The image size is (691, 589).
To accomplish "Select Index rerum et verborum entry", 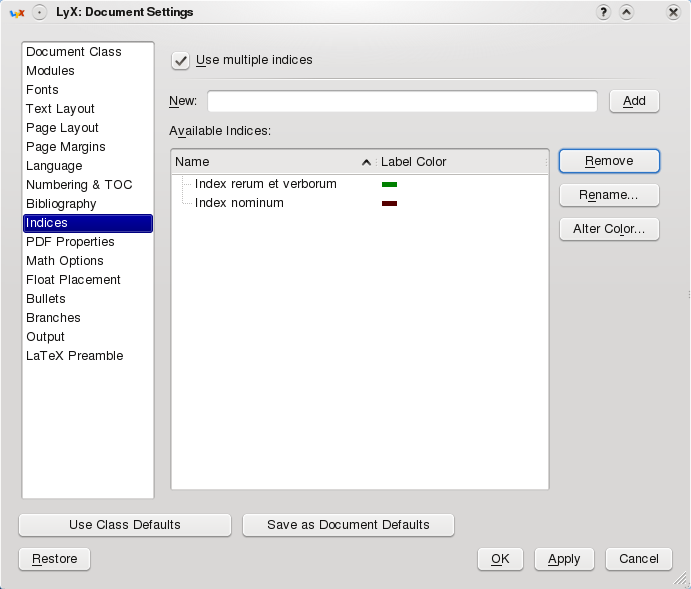I will pyautogui.click(x=265, y=184).
